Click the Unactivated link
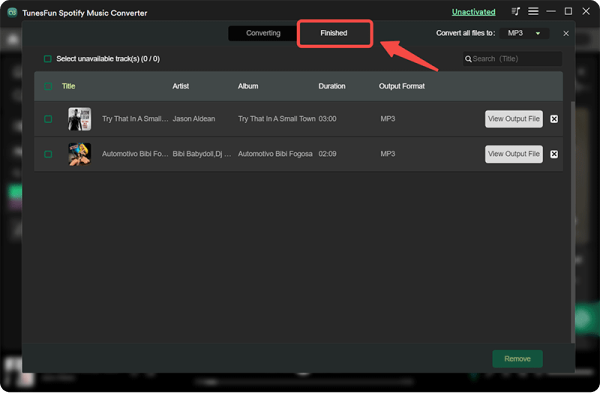600x393 pixels. [473, 12]
